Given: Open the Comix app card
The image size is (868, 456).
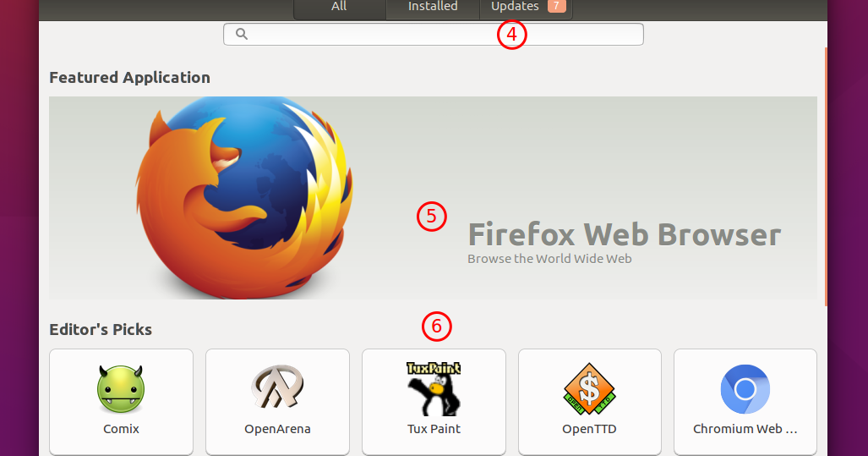Looking at the screenshot, I should click(121, 402).
